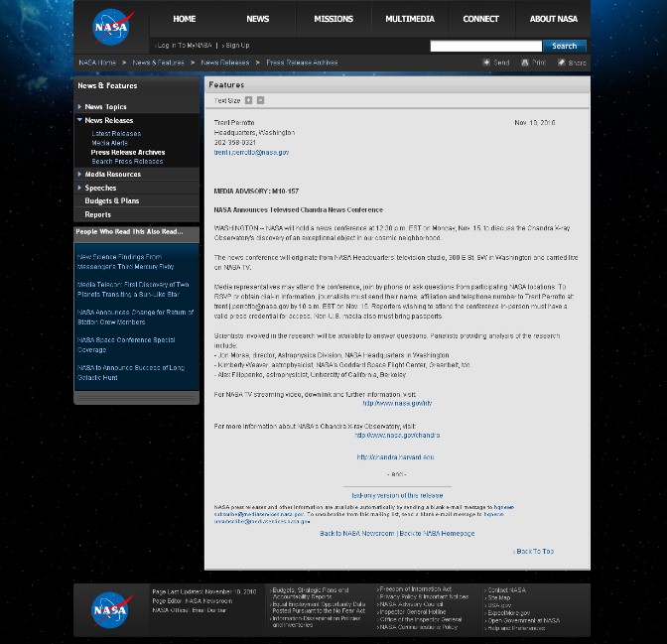This screenshot has width=667, height=644.
Task: Go to News & Features breadcrumb
Action: [x=158, y=63]
